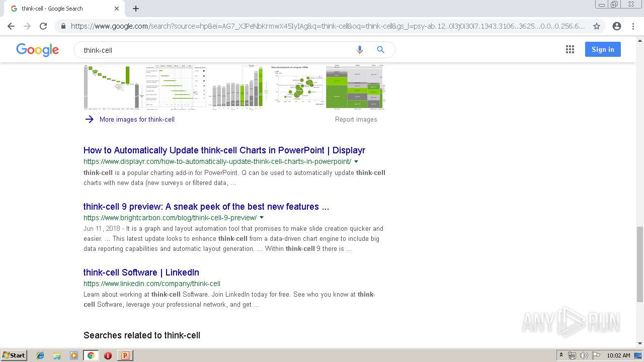Click the displayr.com green URL
Image resolution: width=644 pixels, height=362 pixels.
pyautogui.click(x=217, y=161)
